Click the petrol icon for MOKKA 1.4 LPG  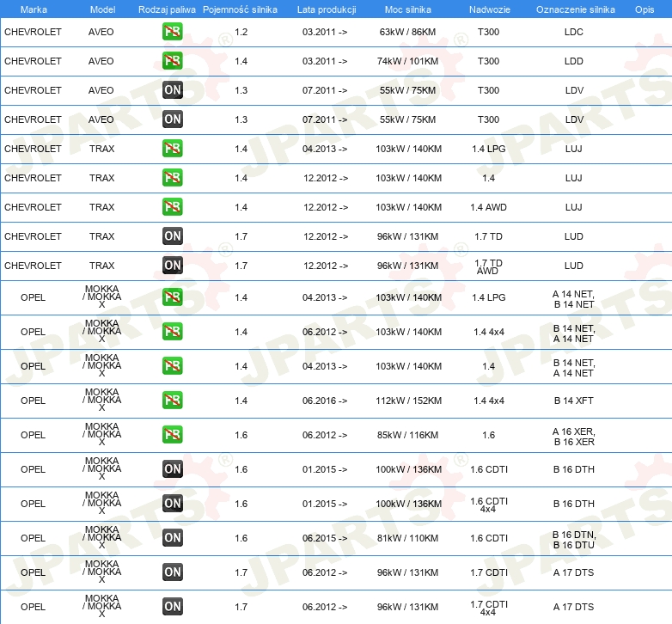172,297
